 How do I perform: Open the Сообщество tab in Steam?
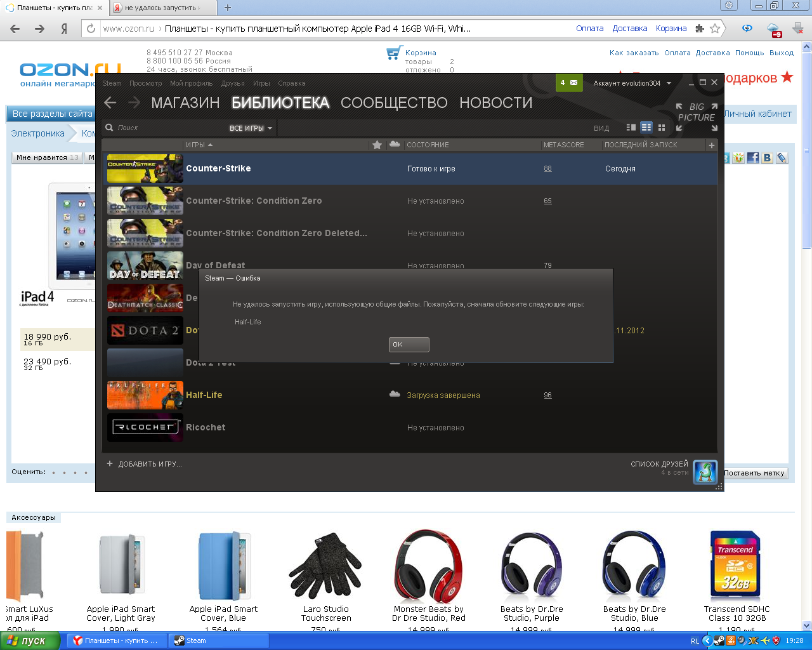(x=394, y=103)
